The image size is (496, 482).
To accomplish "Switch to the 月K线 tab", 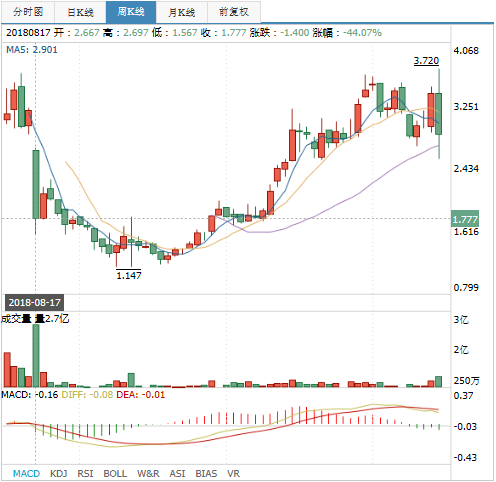I will pyautogui.click(x=181, y=12).
